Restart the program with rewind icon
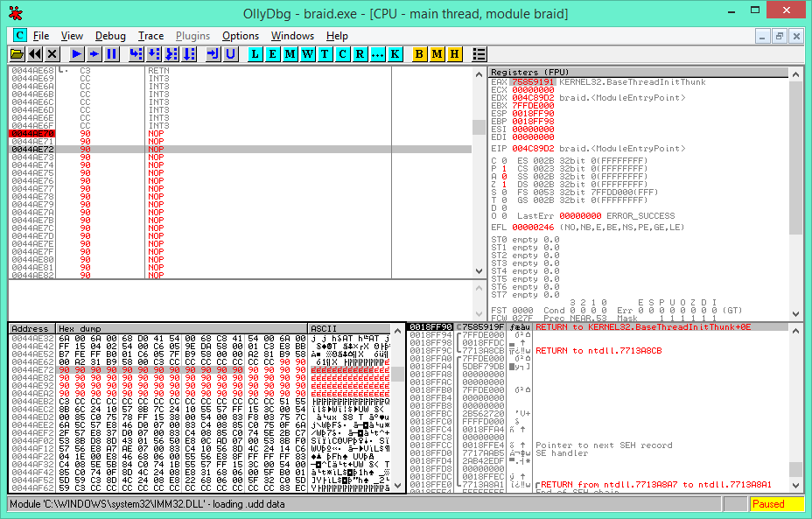This screenshot has height=519, width=812. point(34,54)
